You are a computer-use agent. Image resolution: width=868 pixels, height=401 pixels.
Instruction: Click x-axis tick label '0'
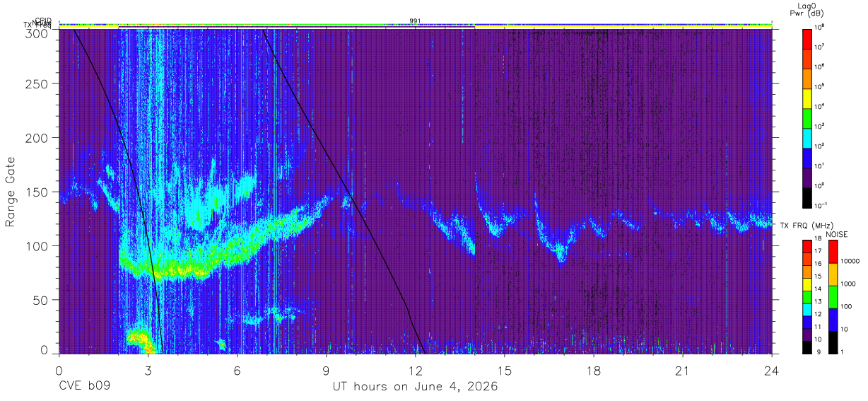(59, 371)
